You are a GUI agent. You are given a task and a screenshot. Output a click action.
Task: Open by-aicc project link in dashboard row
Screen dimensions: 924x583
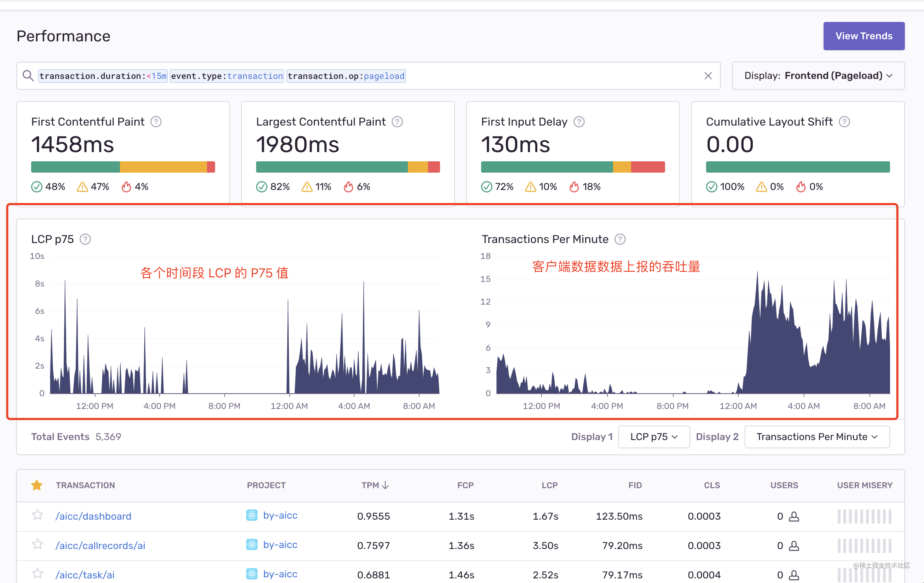[x=280, y=515]
